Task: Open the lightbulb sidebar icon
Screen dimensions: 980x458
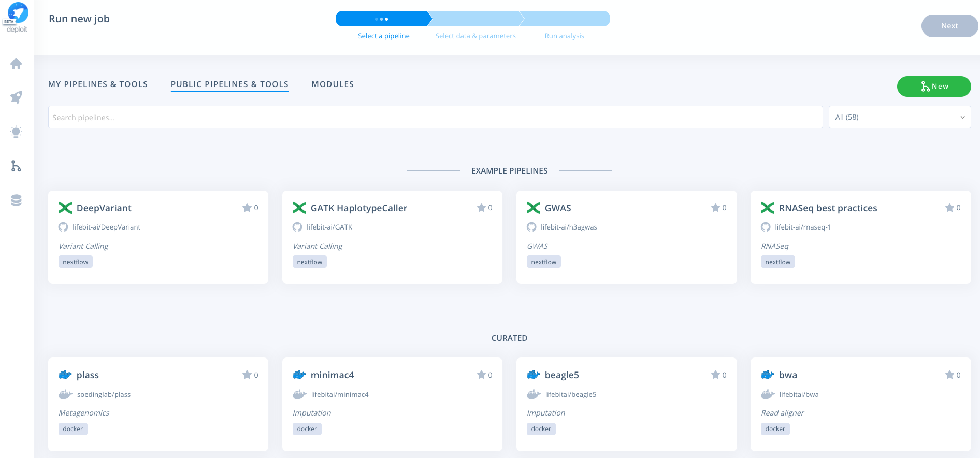Action: coord(16,132)
